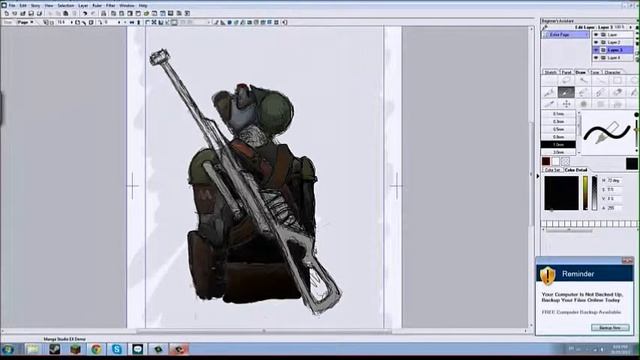Switch to the Panel tab
Image resolution: width=640 pixels, height=360 pixels.
tap(566, 72)
